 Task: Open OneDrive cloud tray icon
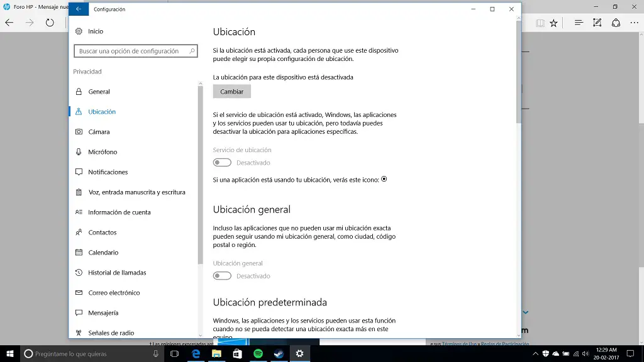[x=556, y=353]
